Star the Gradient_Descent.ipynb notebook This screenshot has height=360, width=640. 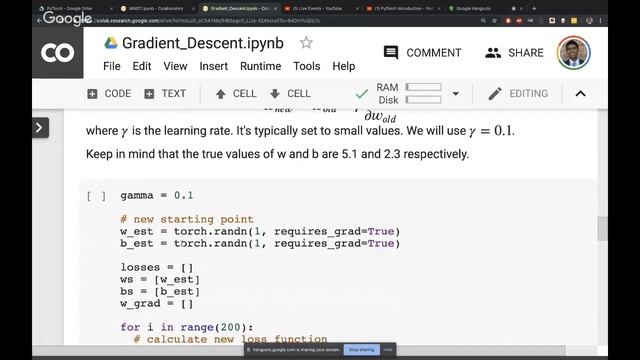(306, 43)
